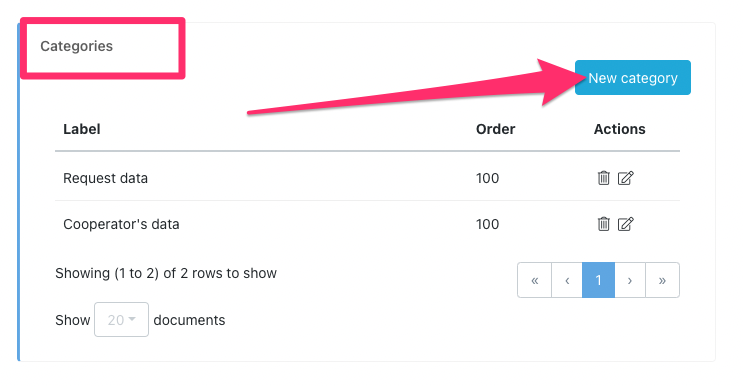Select the Request data row label
This screenshot has width=743, height=386.
pos(105,178)
